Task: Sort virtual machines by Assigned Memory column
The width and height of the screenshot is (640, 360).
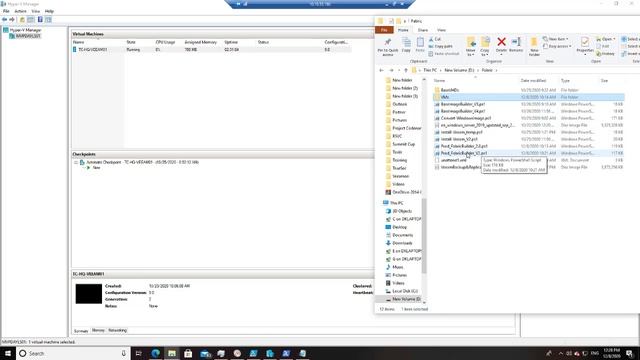Action: click(x=200, y=42)
